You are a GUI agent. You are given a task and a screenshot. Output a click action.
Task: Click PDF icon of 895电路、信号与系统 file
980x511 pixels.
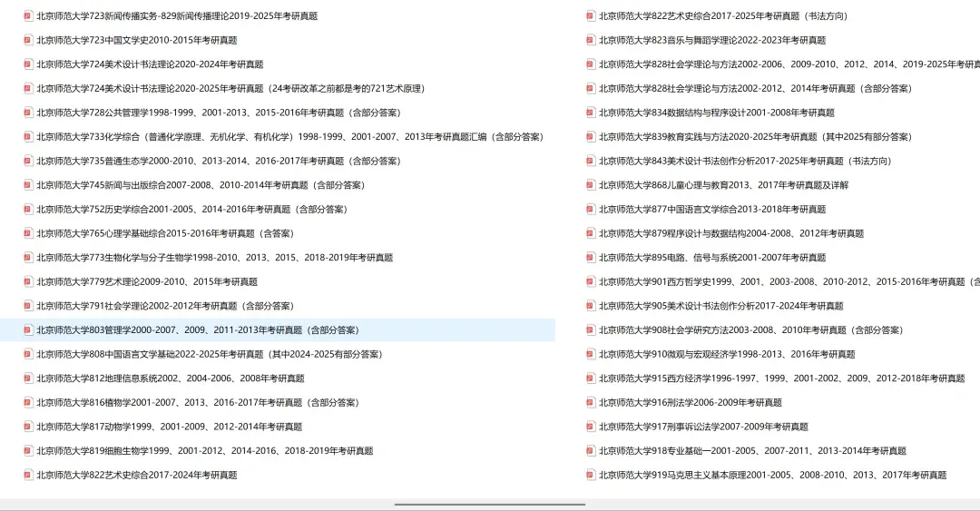pos(591,257)
